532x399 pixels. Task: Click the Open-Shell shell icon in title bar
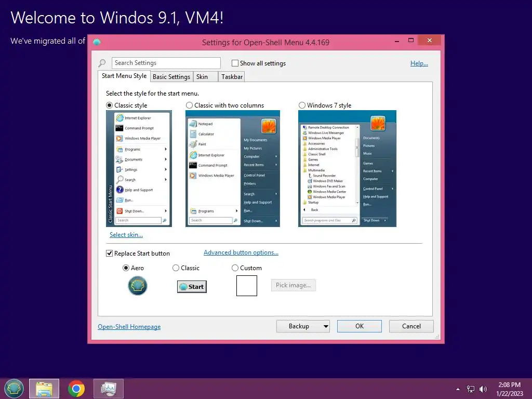click(97, 43)
